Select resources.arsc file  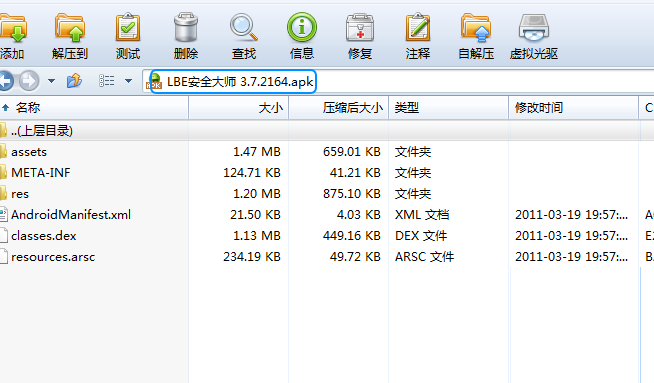coord(53,257)
